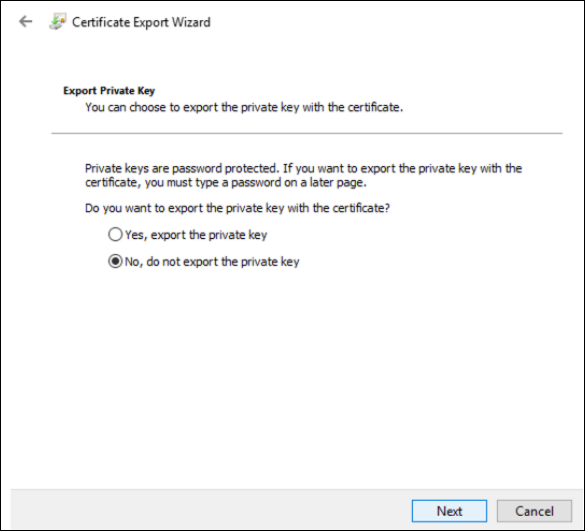The width and height of the screenshot is (585, 531).
Task: Click the 'certificate, you must type a password' line
Action: 226,182
